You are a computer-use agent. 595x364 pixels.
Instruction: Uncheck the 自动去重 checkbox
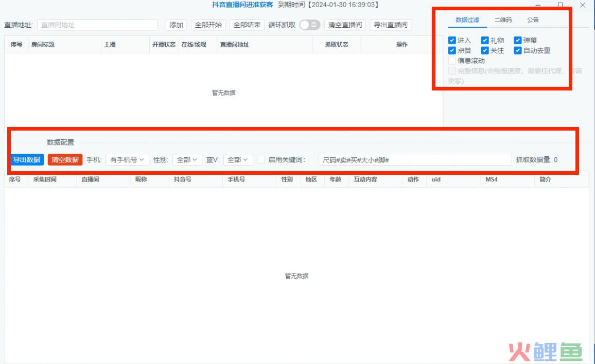click(518, 50)
